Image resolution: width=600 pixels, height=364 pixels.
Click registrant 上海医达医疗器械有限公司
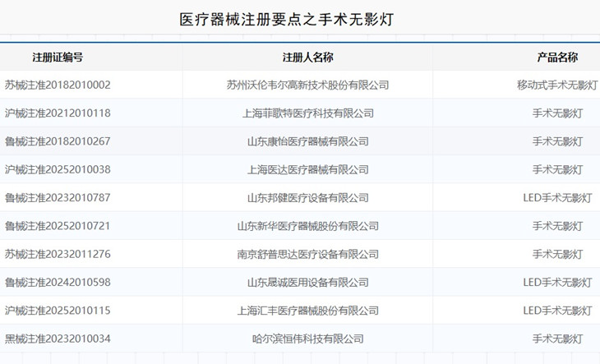coord(307,169)
